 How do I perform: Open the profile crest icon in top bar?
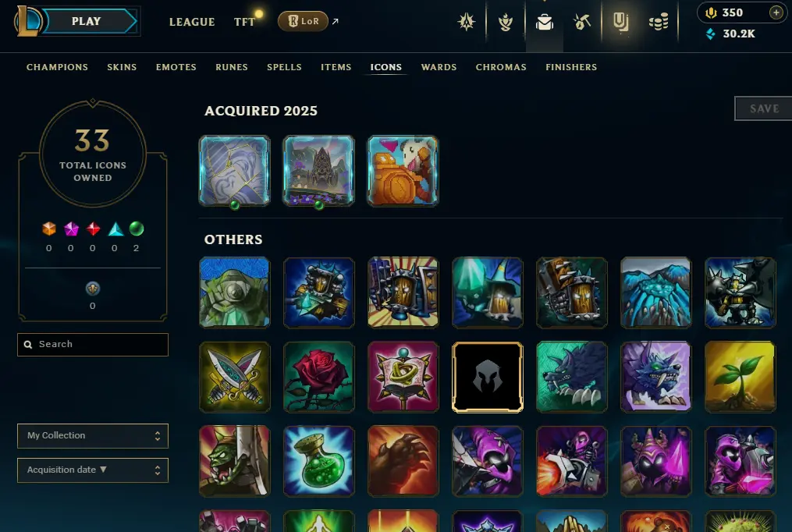[x=466, y=22]
